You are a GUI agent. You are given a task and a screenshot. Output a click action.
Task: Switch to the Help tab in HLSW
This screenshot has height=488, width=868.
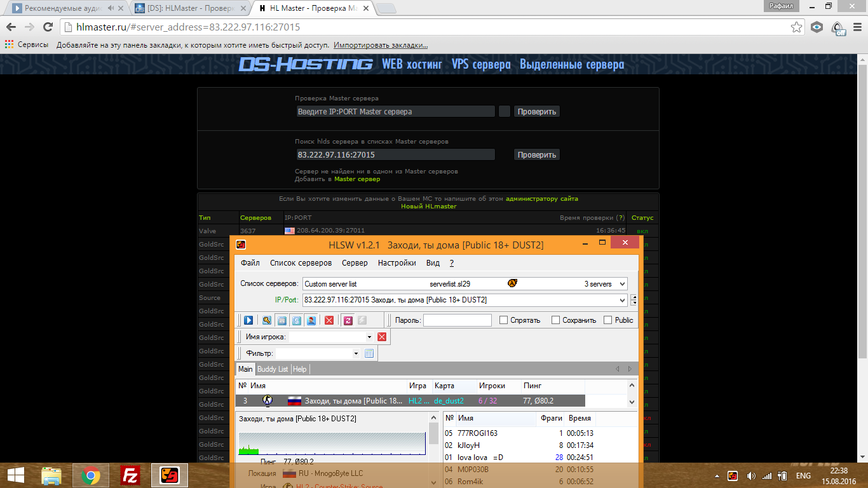click(300, 369)
